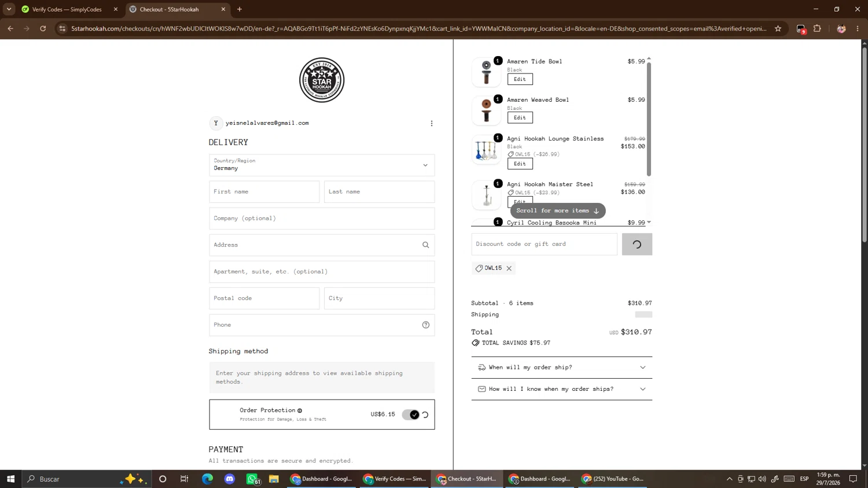Image resolution: width=868 pixels, height=488 pixels.
Task: Bookmark this page with the star icon
Action: 778,28
